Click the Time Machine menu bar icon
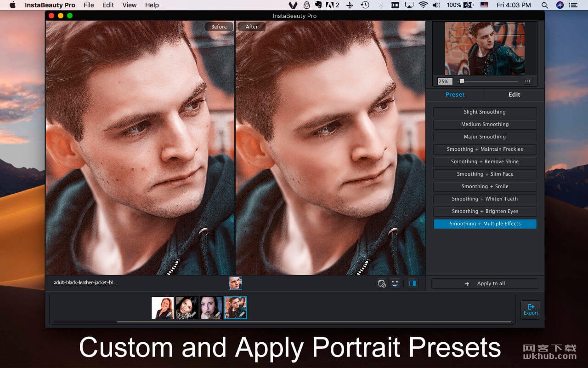 pyautogui.click(x=365, y=5)
